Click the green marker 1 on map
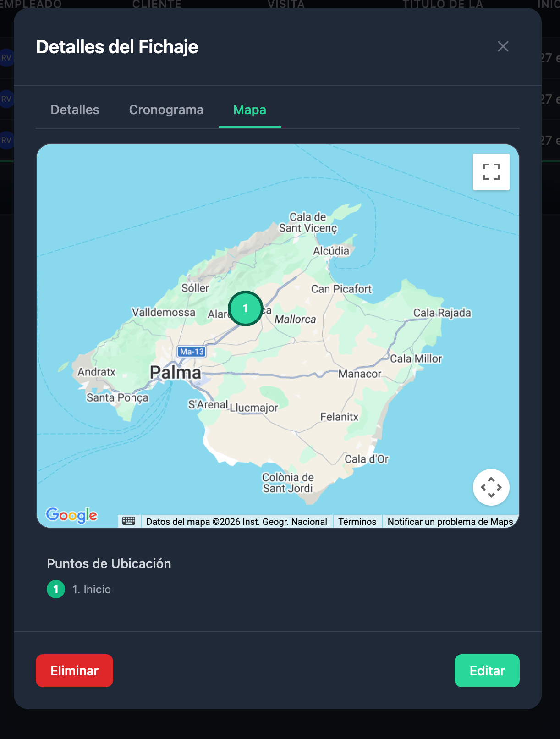The height and width of the screenshot is (739, 560). click(246, 309)
